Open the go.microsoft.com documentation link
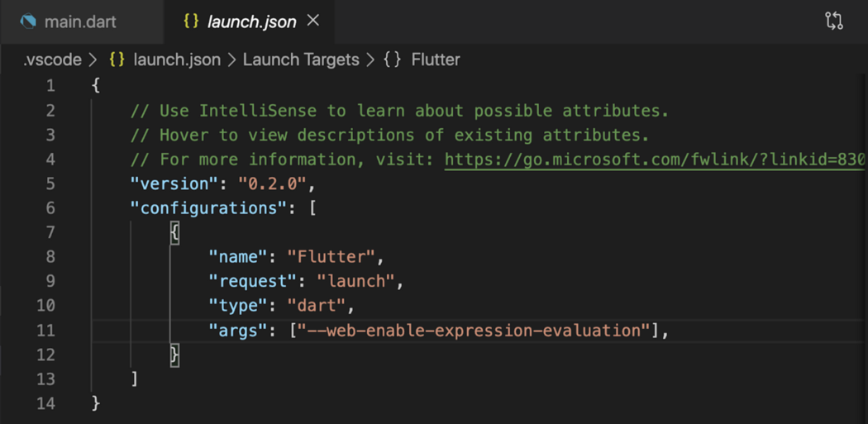 [x=654, y=159]
